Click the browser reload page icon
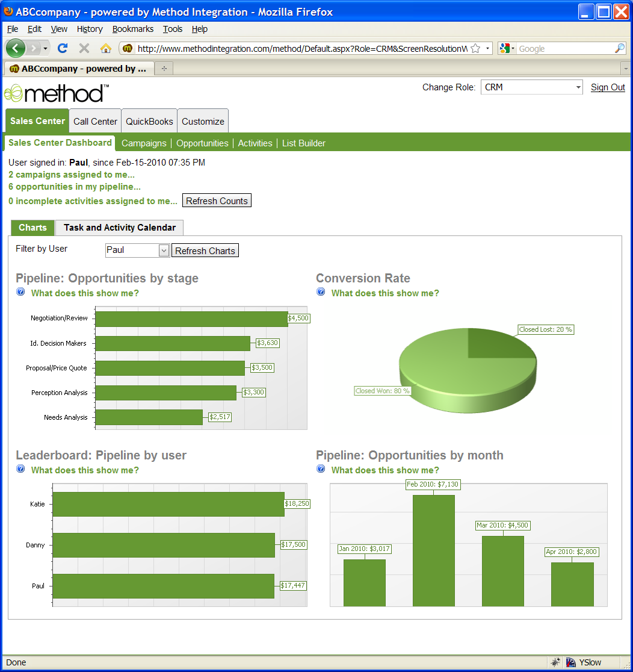This screenshot has height=672, width=633. [x=62, y=48]
